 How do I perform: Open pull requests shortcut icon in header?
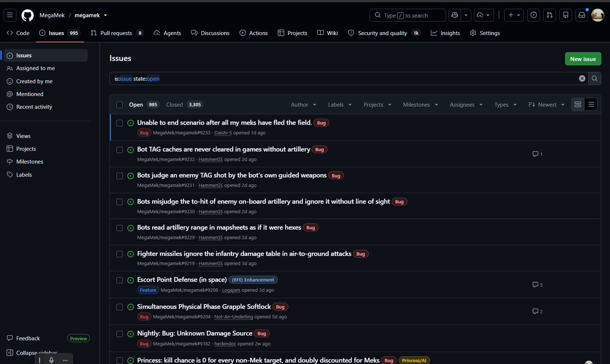(550, 15)
